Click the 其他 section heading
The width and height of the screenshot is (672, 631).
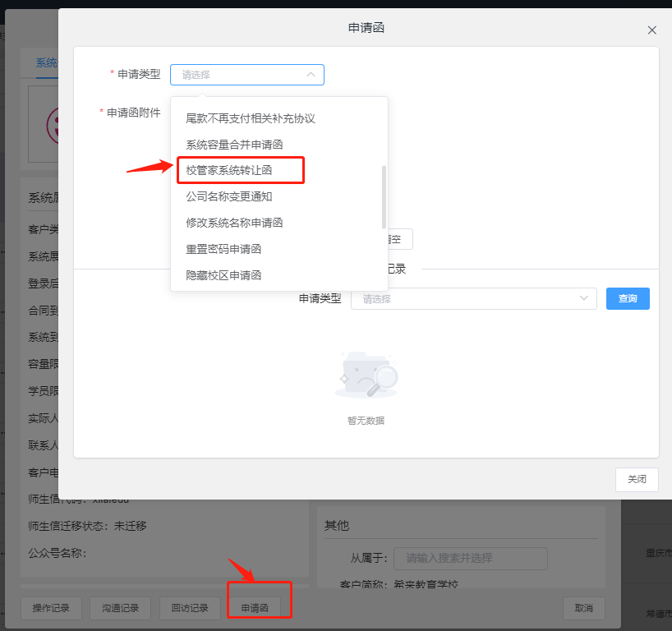pos(337,525)
